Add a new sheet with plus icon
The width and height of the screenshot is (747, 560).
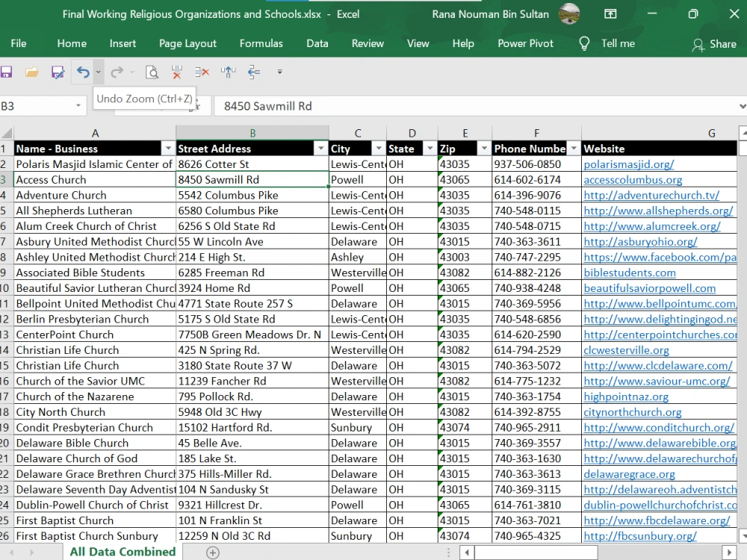point(212,553)
